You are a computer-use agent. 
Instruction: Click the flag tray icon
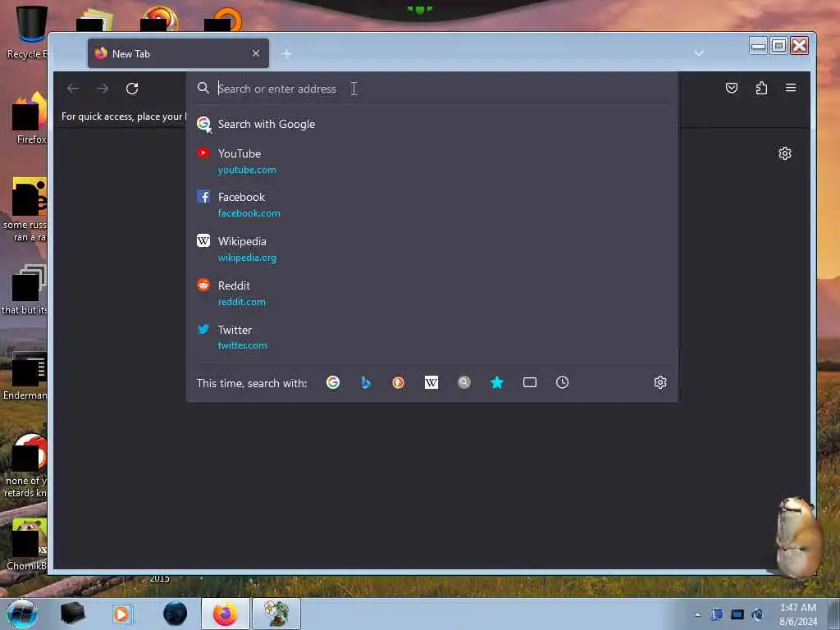717,614
